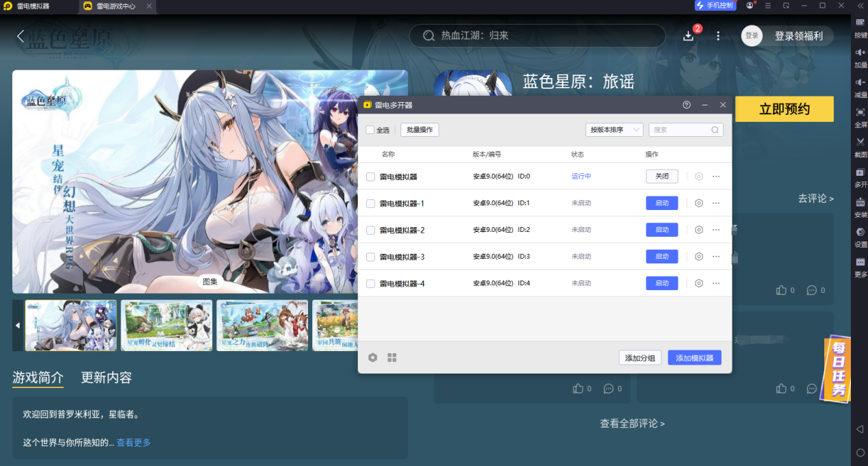Tick the checkbox for 雷电模拟器-1
Screen dimensions: 868x466
coord(370,203)
